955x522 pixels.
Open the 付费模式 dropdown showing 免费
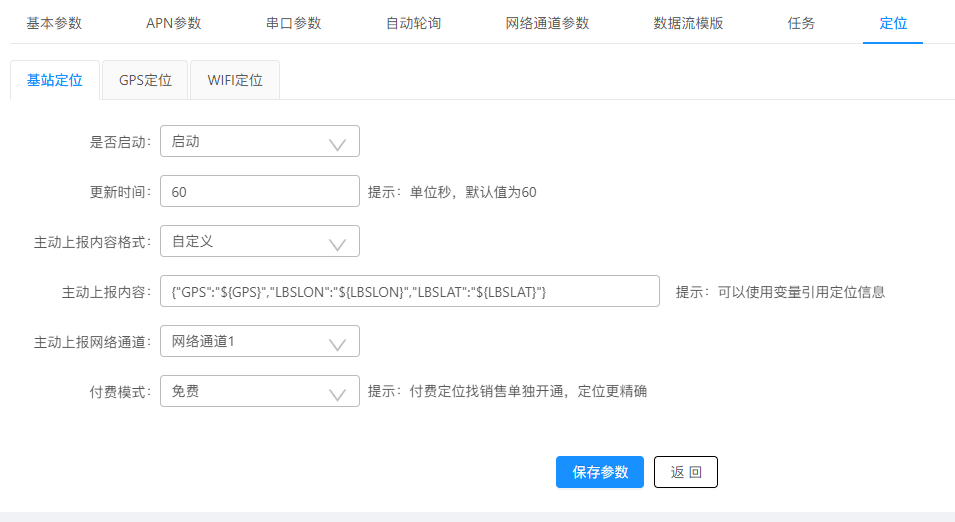pyautogui.click(x=259, y=391)
